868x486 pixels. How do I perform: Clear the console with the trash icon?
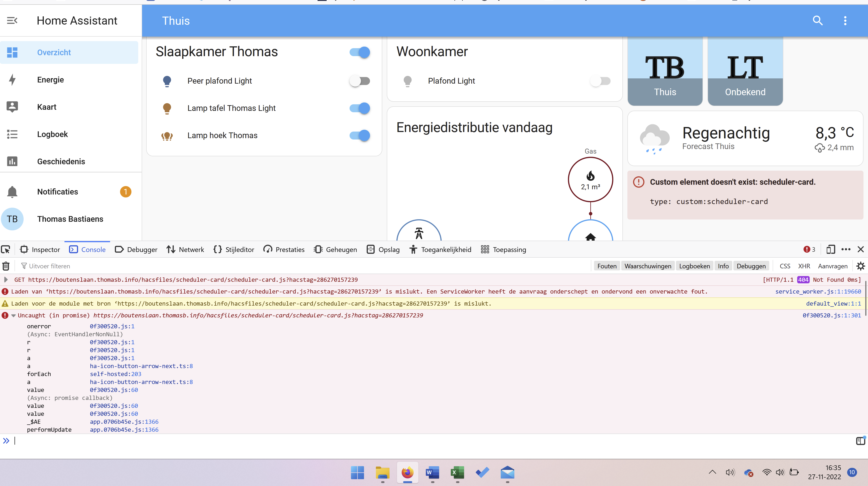tap(6, 266)
